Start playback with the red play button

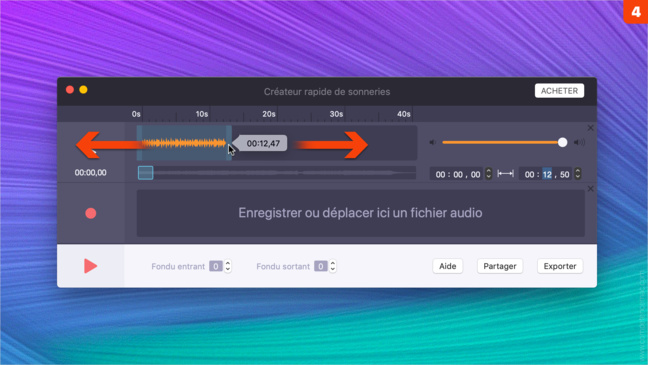click(91, 266)
